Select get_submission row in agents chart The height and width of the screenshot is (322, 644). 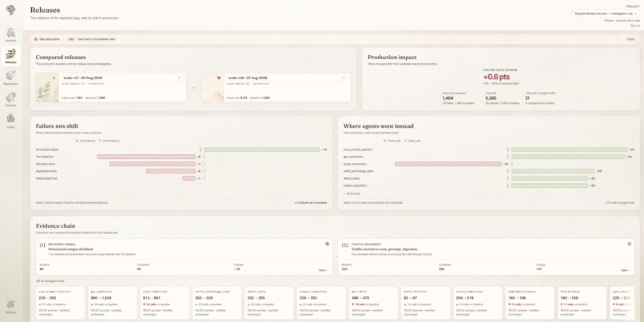pyautogui.click(x=489, y=157)
